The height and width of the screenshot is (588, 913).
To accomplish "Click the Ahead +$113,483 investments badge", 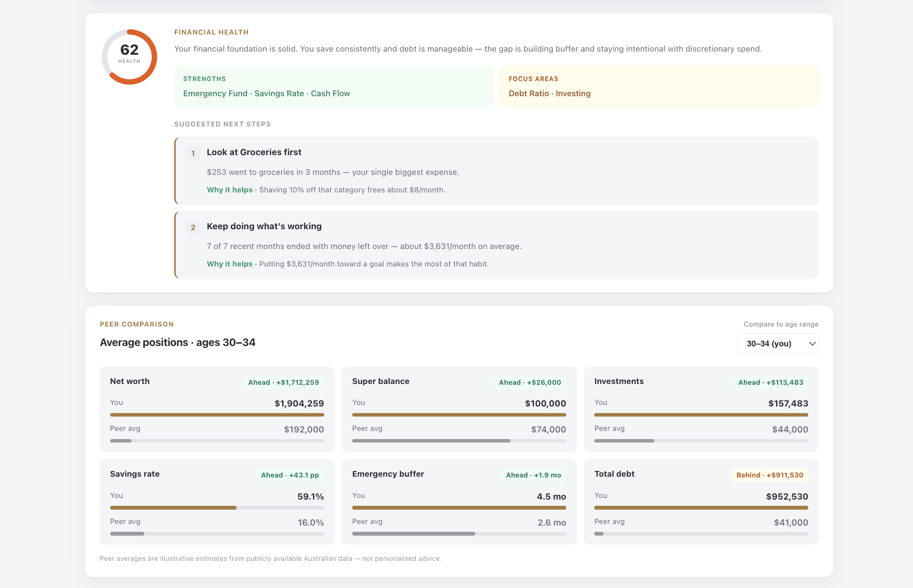I will [771, 382].
